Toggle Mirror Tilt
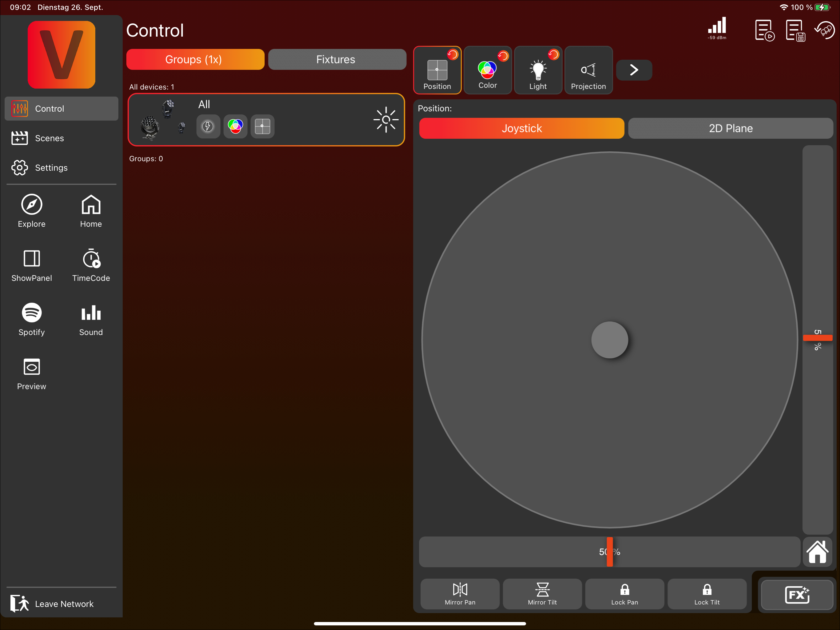This screenshot has width=840, height=630. pos(542,594)
